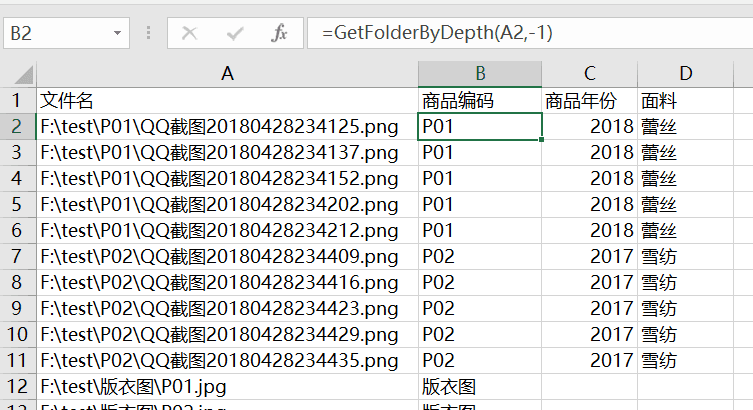
Task: Select row 6 header
Action: [18, 230]
